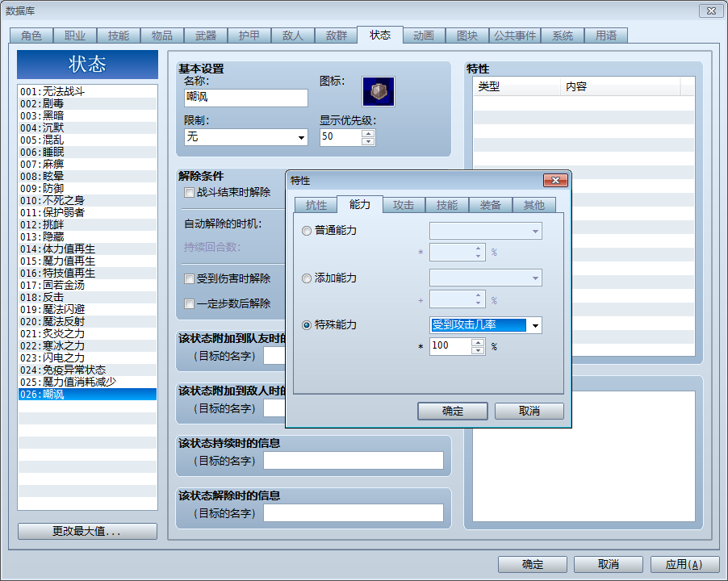Select the 特殊能力 radio button
The image size is (728, 581).
point(307,325)
